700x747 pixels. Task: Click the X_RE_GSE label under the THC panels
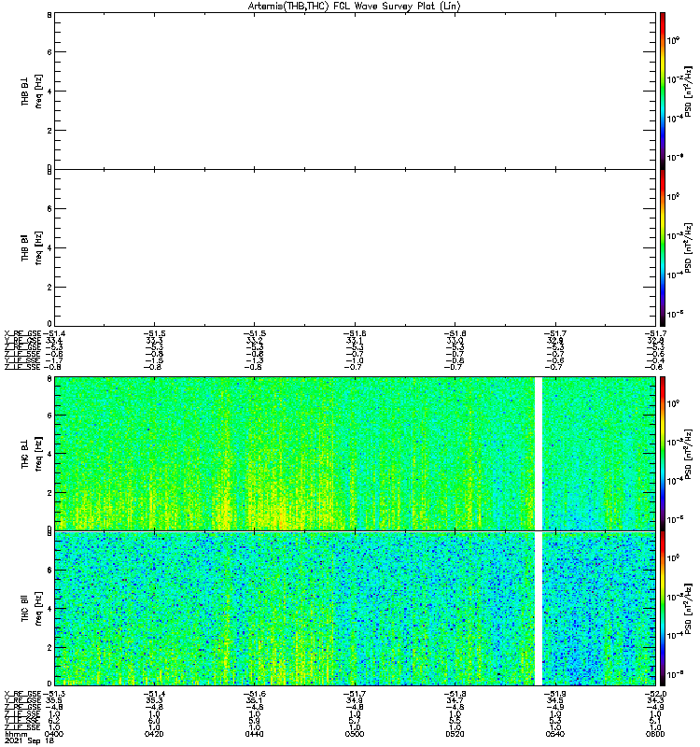[22, 694]
